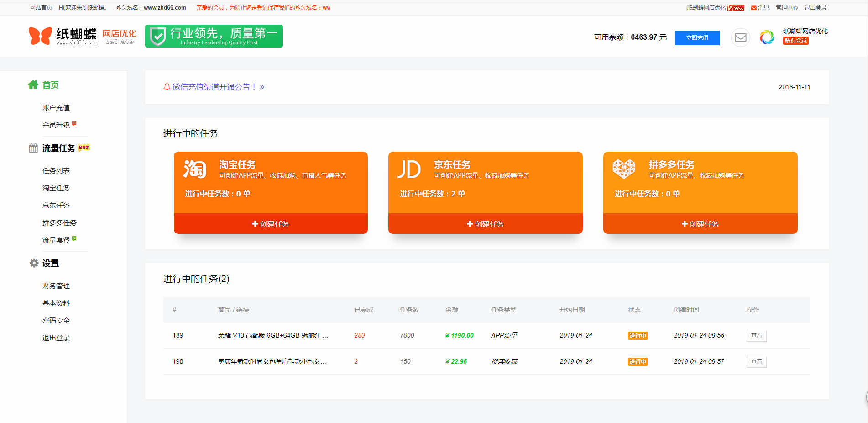This screenshot has height=423, width=868.
Task: Click the green shield quality banner
Action: [x=214, y=36]
